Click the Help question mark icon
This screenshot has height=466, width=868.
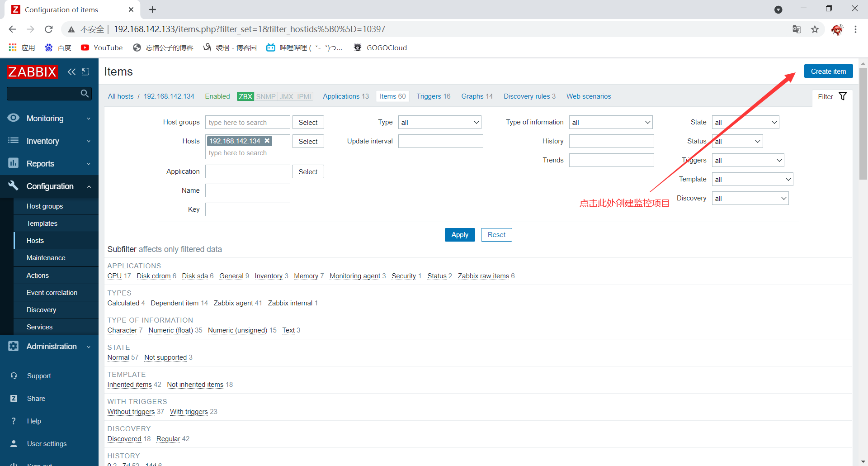tap(14, 421)
